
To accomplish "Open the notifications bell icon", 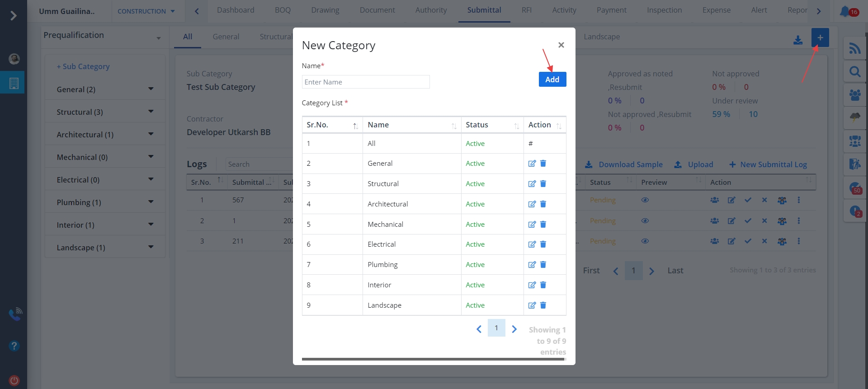I will (x=844, y=11).
